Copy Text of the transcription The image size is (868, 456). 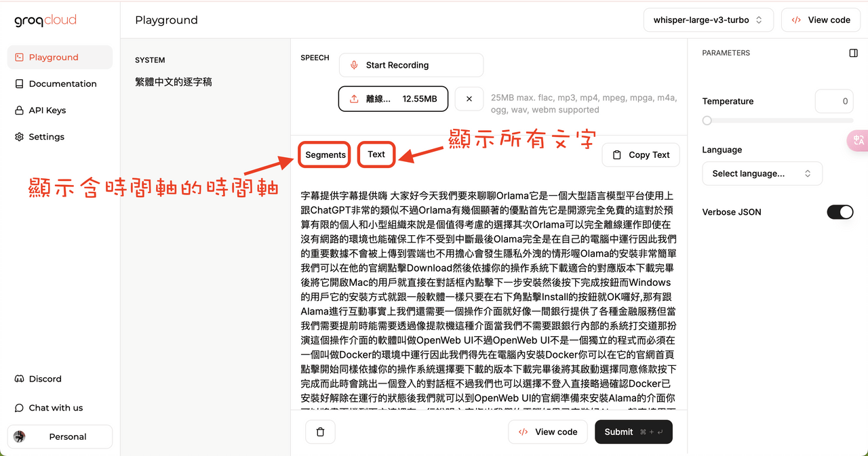click(x=641, y=154)
